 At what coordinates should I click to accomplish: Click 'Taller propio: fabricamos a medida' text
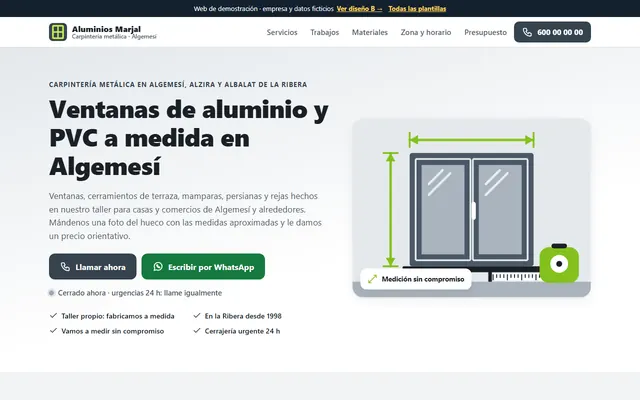[118, 316]
